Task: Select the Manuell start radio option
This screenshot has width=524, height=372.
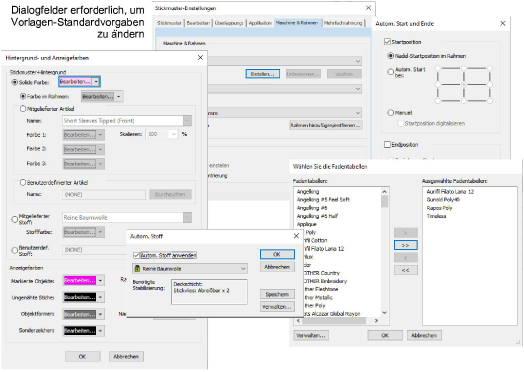Action: pos(390,113)
